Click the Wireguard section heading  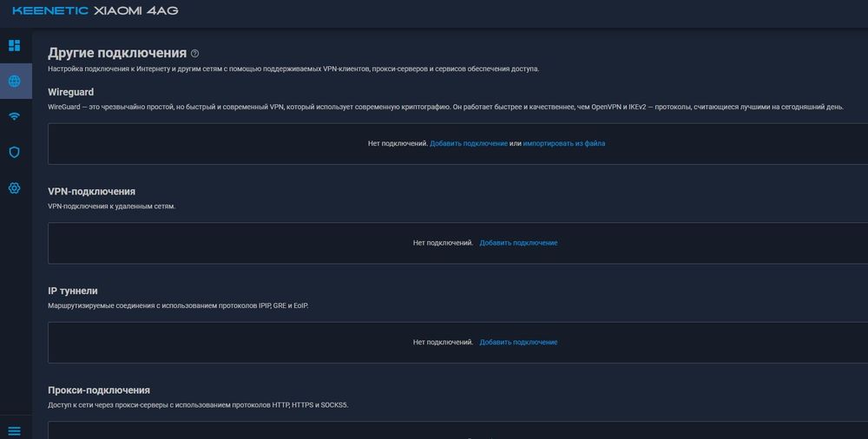tap(71, 92)
